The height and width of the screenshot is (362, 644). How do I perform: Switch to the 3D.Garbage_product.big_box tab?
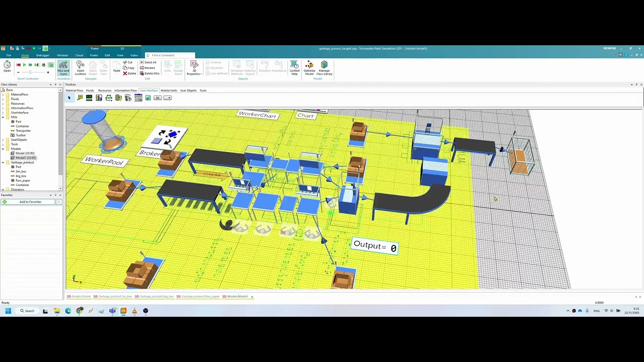pos(154,297)
